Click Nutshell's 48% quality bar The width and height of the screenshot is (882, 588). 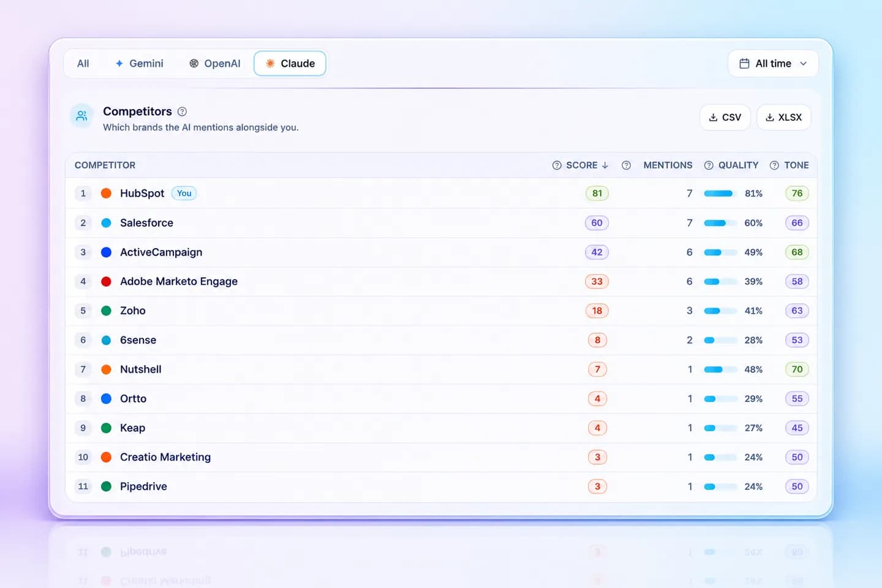pyautogui.click(x=720, y=369)
